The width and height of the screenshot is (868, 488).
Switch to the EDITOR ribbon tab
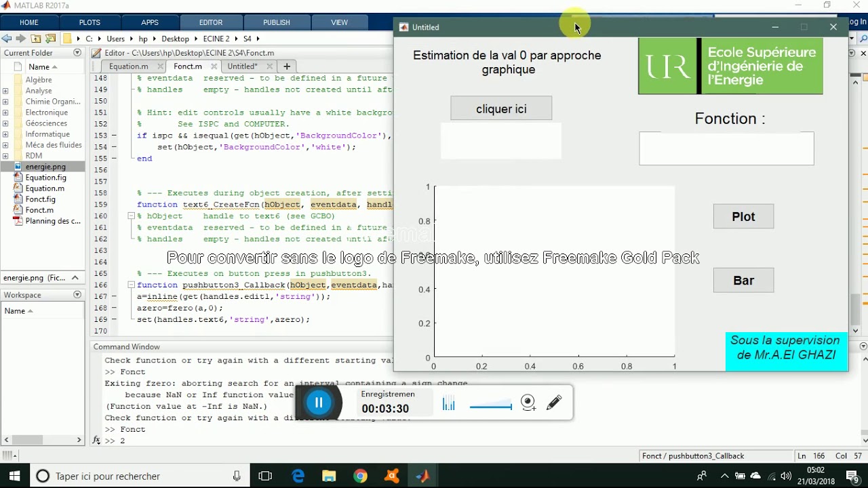(x=211, y=22)
